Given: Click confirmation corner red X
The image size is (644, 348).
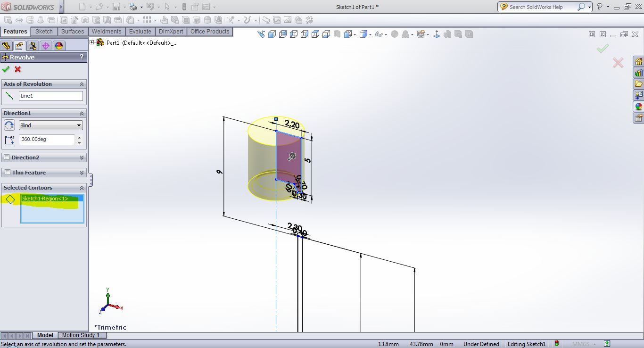Looking at the screenshot, I should coord(618,63).
